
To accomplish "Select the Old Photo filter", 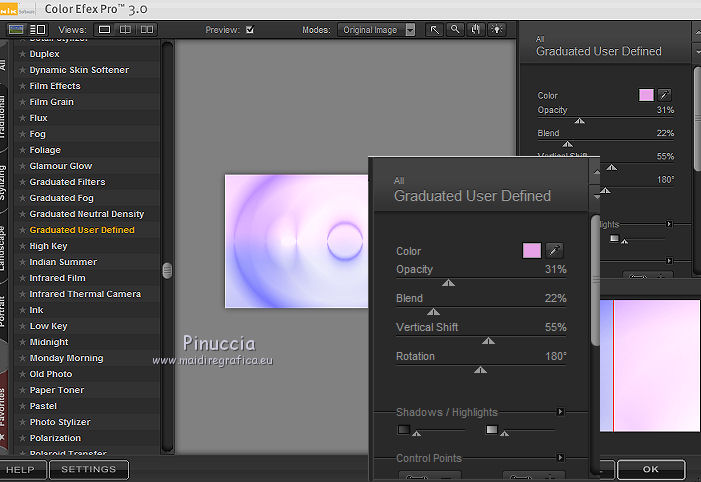I will pos(51,374).
